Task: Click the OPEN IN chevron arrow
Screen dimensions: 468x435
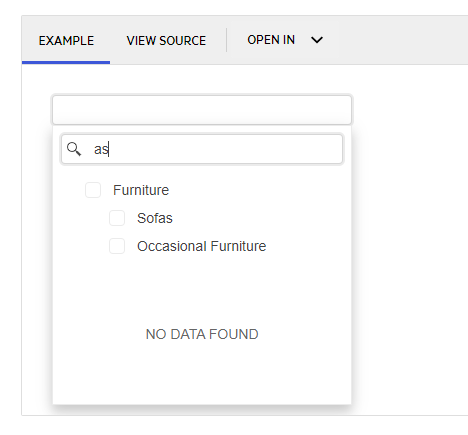Action: 317,40
